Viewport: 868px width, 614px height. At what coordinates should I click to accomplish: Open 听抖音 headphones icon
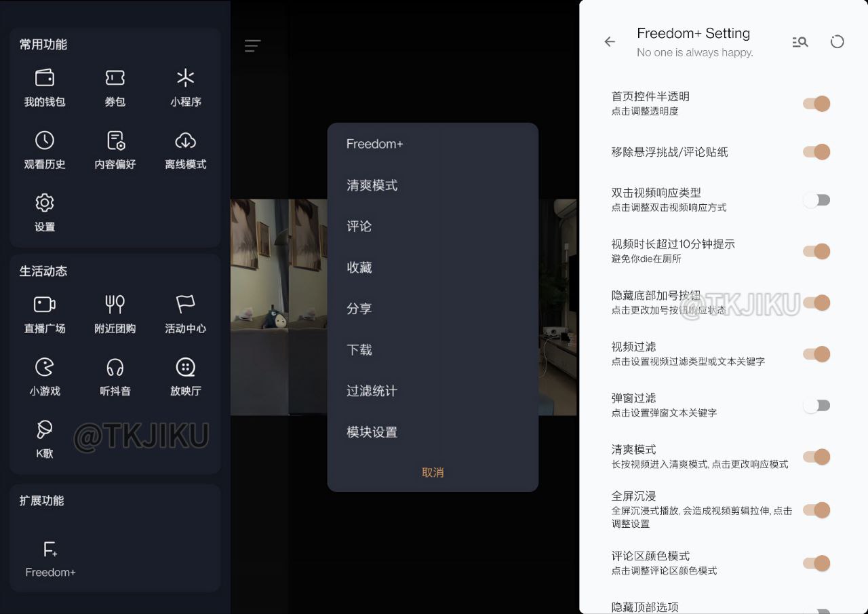[x=115, y=367]
